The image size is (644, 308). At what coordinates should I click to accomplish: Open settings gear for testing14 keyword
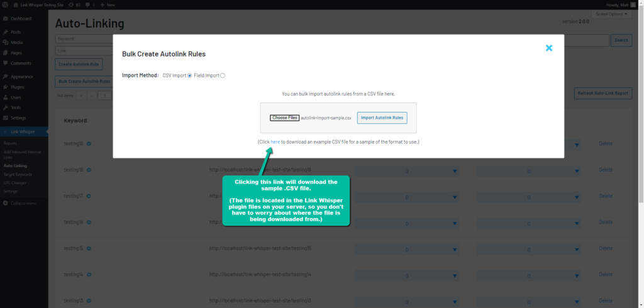pyautogui.click(x=89, y=274)
